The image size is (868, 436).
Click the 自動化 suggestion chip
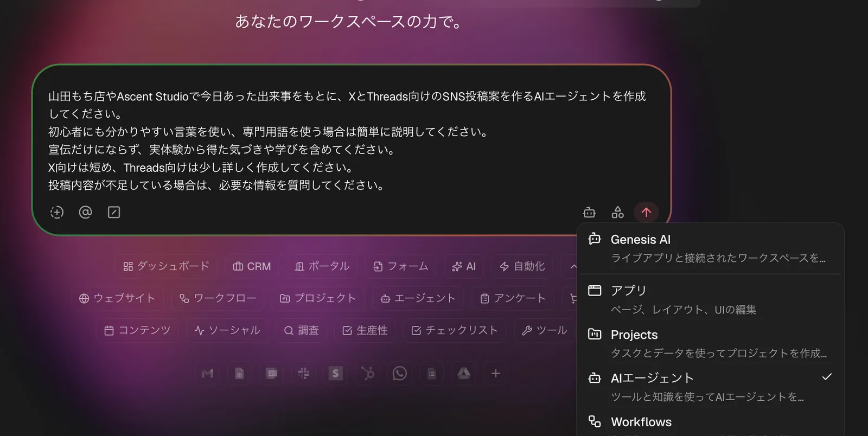click(x=522, y=266)
